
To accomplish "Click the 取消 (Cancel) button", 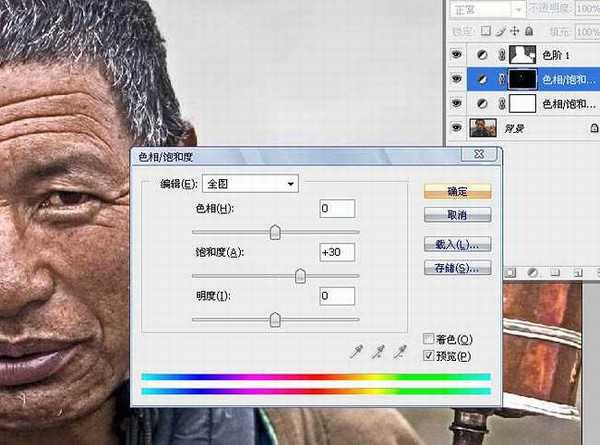I will [x=457, y=215].
